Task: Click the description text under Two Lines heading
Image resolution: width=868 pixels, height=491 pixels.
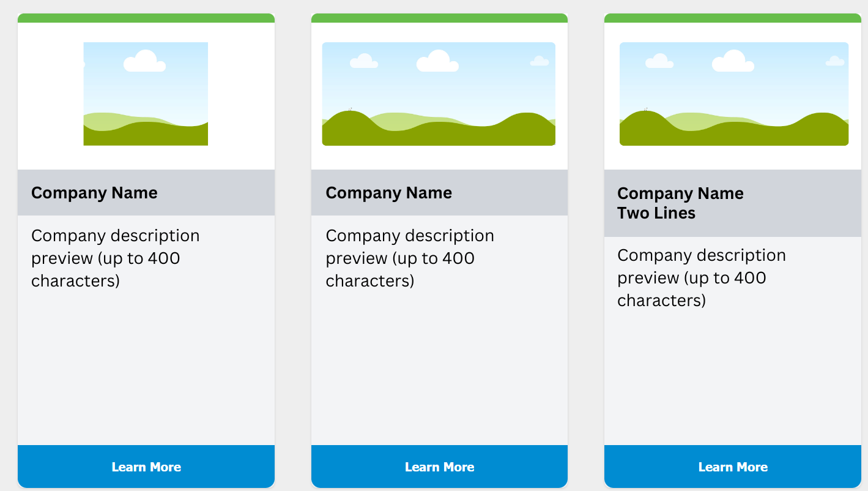Action: click(x=701, y=278)
